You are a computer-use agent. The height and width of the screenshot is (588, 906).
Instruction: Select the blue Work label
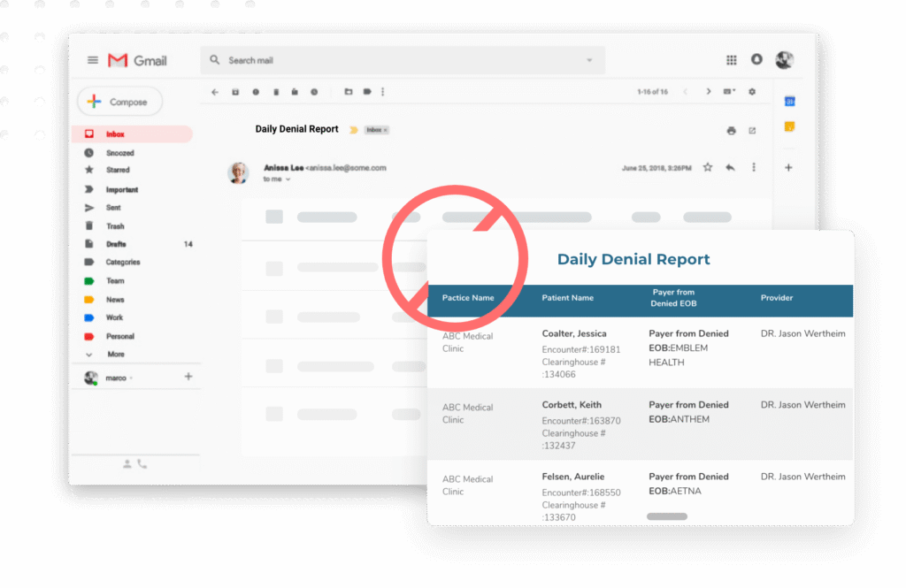pyautogui.click(x=114, y=317)
